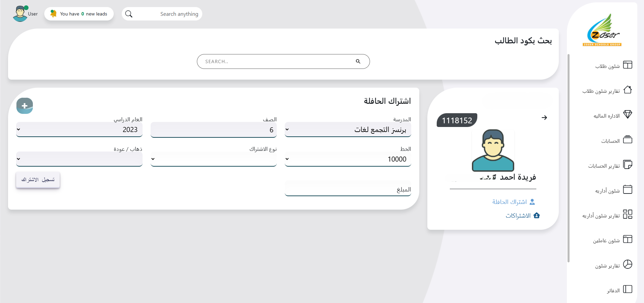The height and width of the screenshot is (303, 644).
Task: Open the المدرسة school dropdown
Action: click(x=348, y=130)
